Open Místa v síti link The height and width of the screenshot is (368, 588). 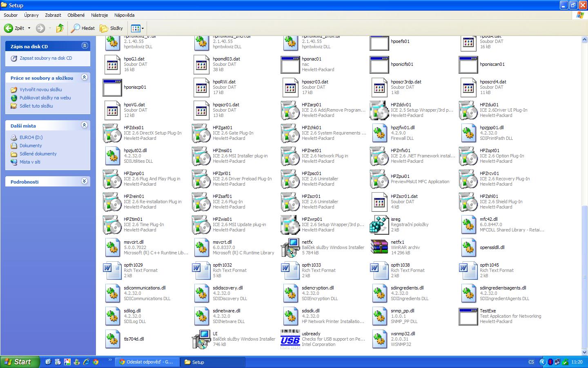click(30, 162)
